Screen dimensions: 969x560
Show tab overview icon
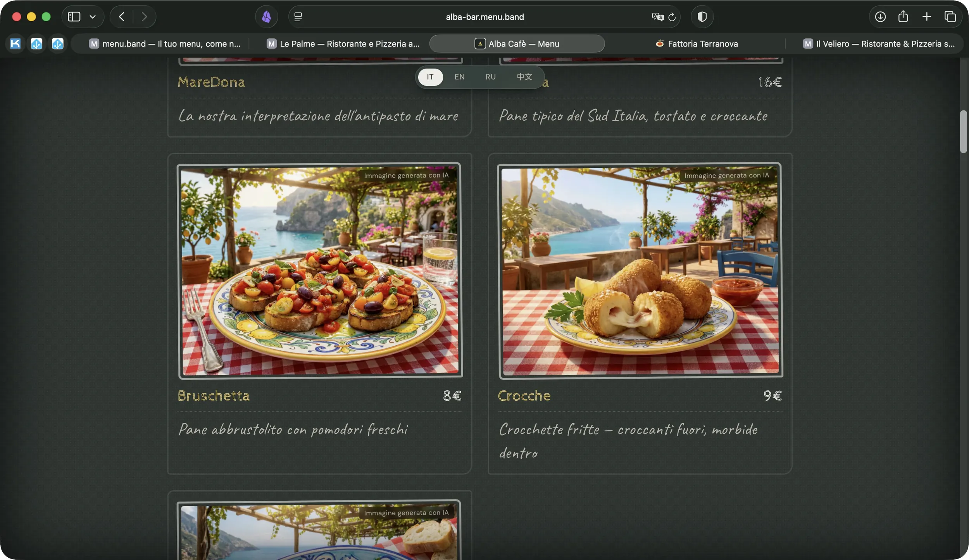[x=950, y=17]
